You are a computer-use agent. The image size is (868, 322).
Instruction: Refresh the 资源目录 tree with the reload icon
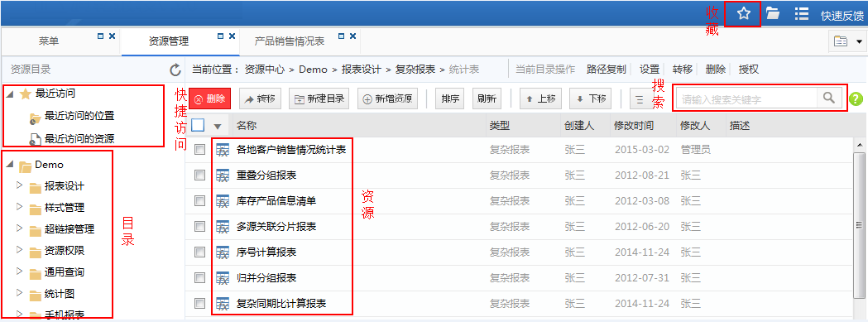point(175,70)
